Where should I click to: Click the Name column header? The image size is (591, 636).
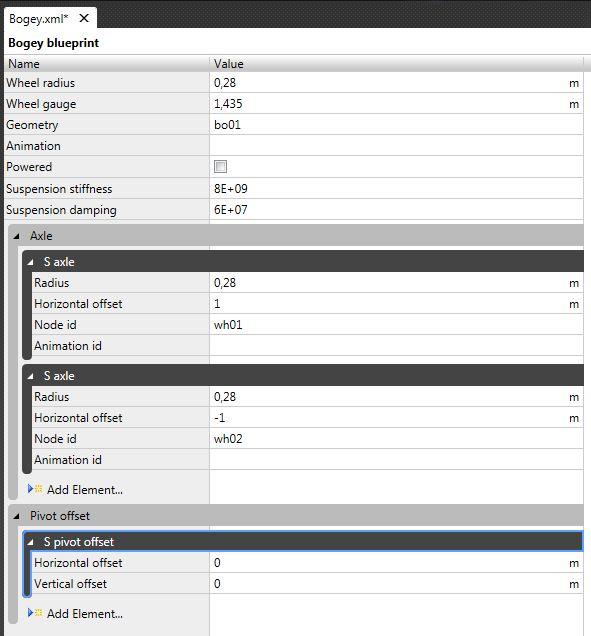pos(107,64)
